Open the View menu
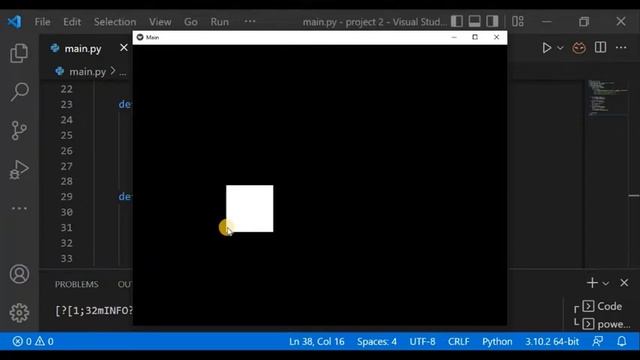The height and width of the screenshot is (360, 640). pyautogui.click(x=160, y=22)
